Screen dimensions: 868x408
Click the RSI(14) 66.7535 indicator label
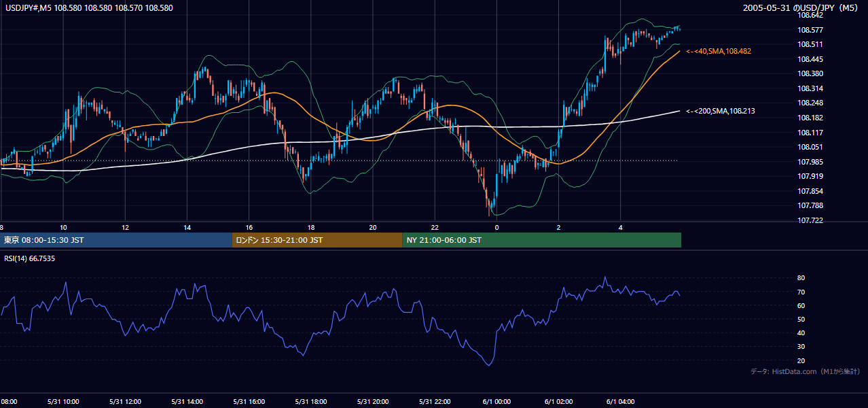click(30, 258)
